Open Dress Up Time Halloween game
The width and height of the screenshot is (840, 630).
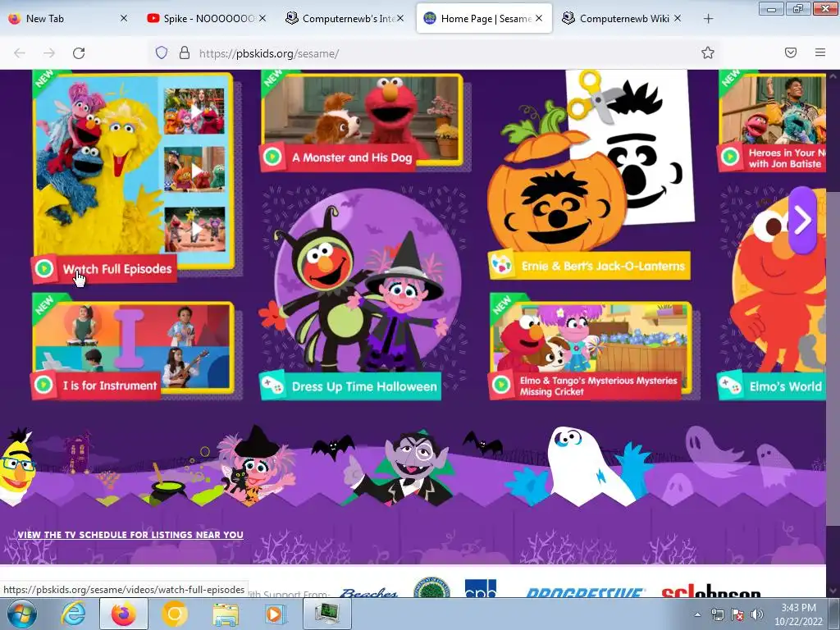(364, 386)
